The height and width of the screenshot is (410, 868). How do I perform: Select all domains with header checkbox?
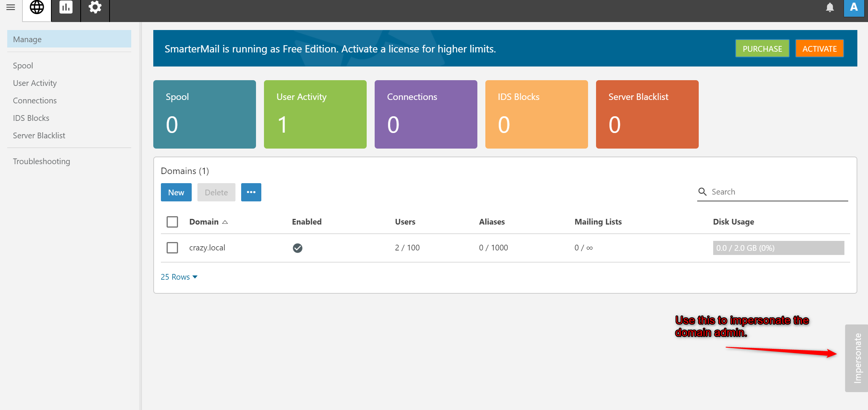tap(172, 222)
